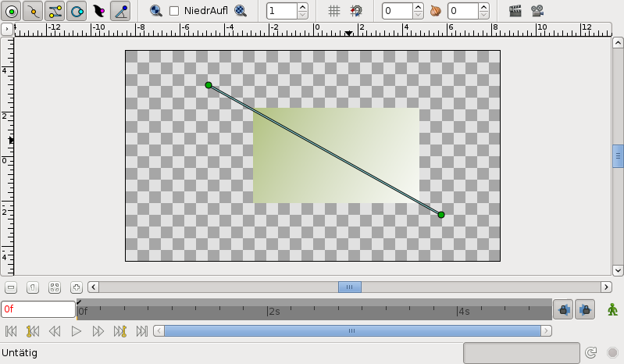Toggle the future keyframe lock button
This screenshot has width=624, height=364.
(x=585, y=309)
